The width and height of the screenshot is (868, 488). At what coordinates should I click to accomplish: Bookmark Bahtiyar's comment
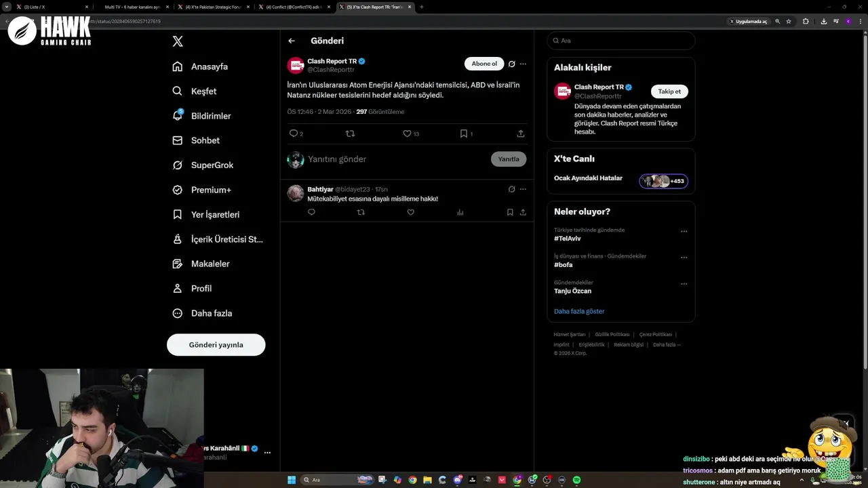coord(510,212)
